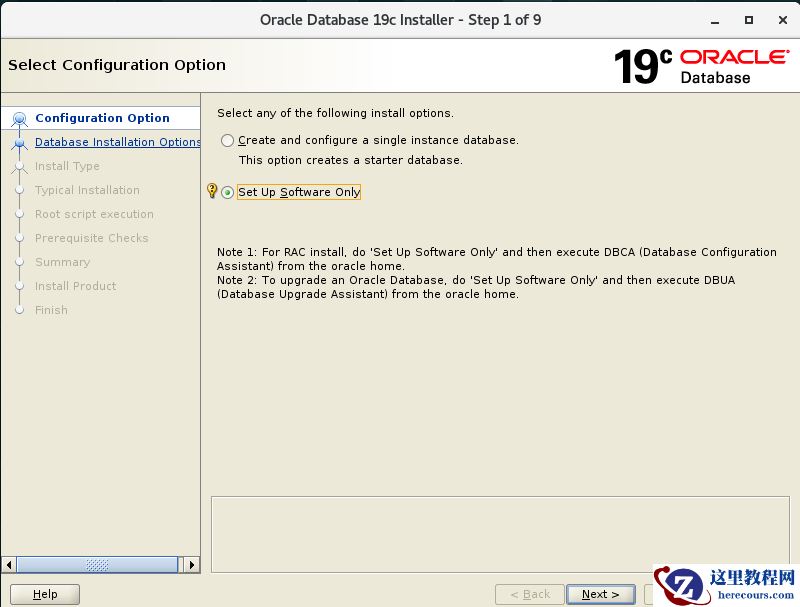The height and width of the screenshot is (607, 800).
Task: Close the installer window
Action: [783, 20]
